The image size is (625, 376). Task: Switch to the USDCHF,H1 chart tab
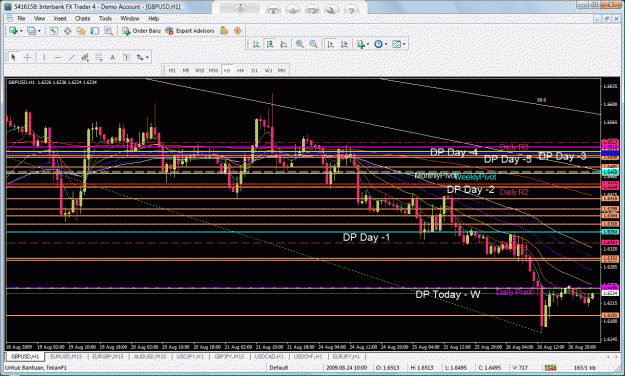[308, 356]
